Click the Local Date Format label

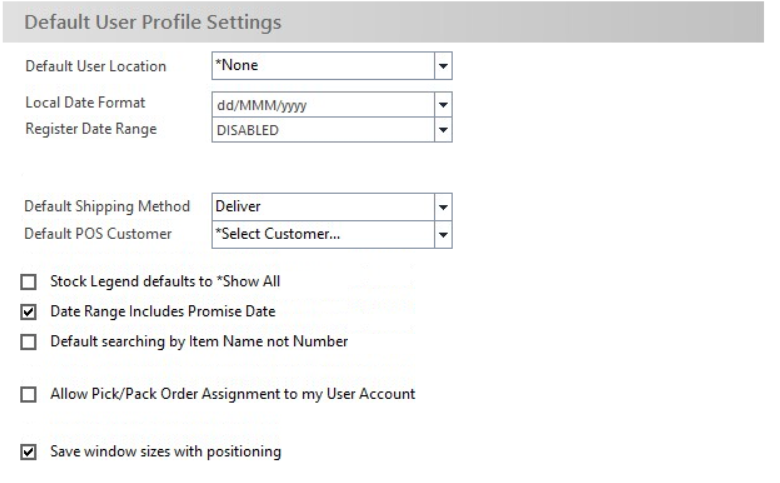(85, 102)
